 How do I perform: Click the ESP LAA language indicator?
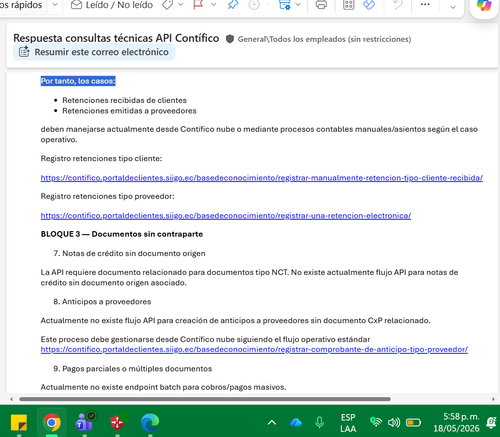[x=348, y=423]
